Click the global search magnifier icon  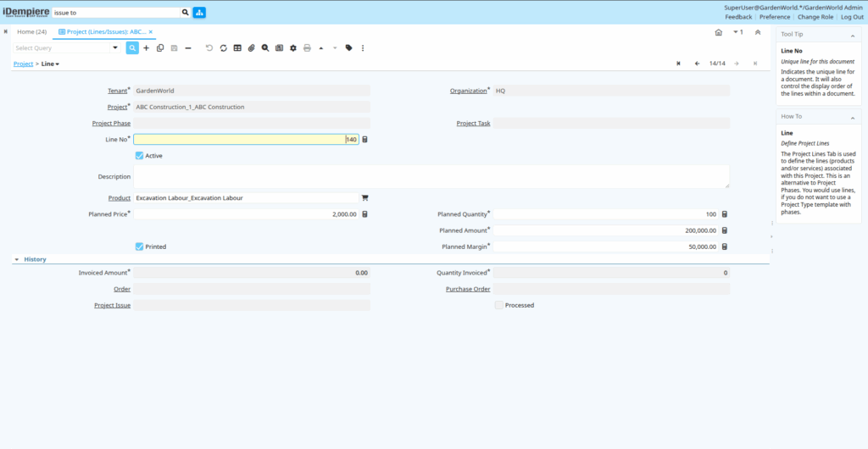click(186, 12)
